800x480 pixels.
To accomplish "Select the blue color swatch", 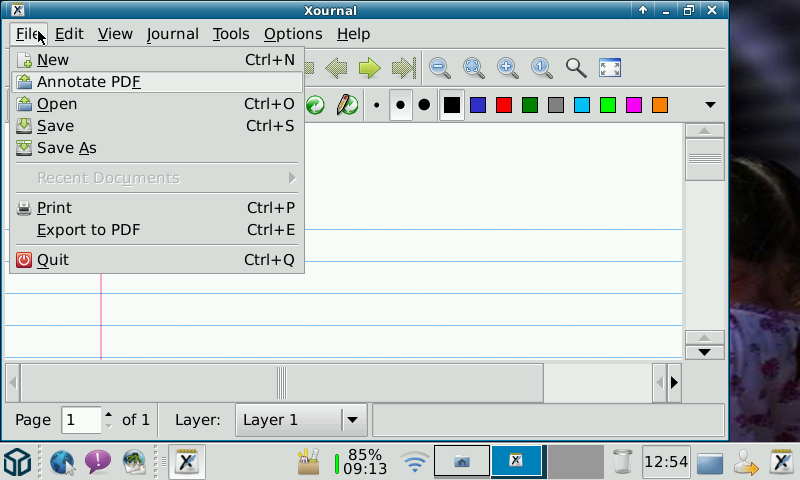I will tap(478, 105).
